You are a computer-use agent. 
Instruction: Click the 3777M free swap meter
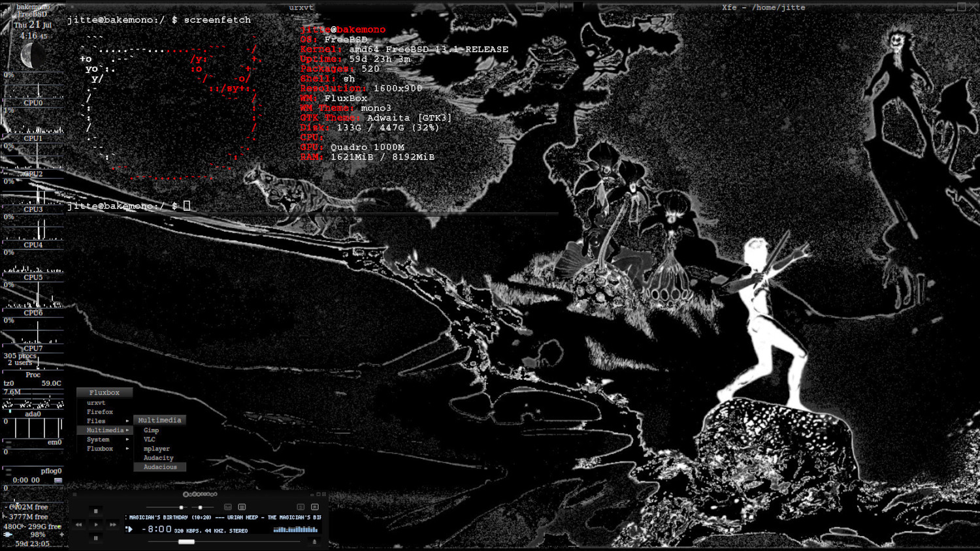[x=33, y=516]
